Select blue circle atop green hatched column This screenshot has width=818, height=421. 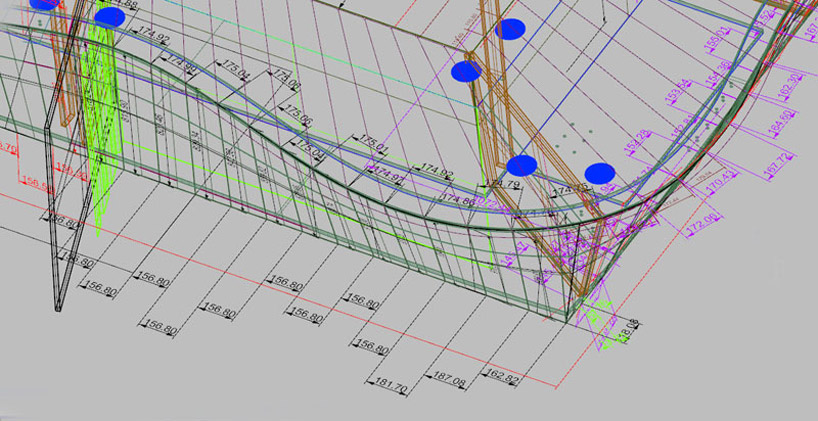click(109, 17)
